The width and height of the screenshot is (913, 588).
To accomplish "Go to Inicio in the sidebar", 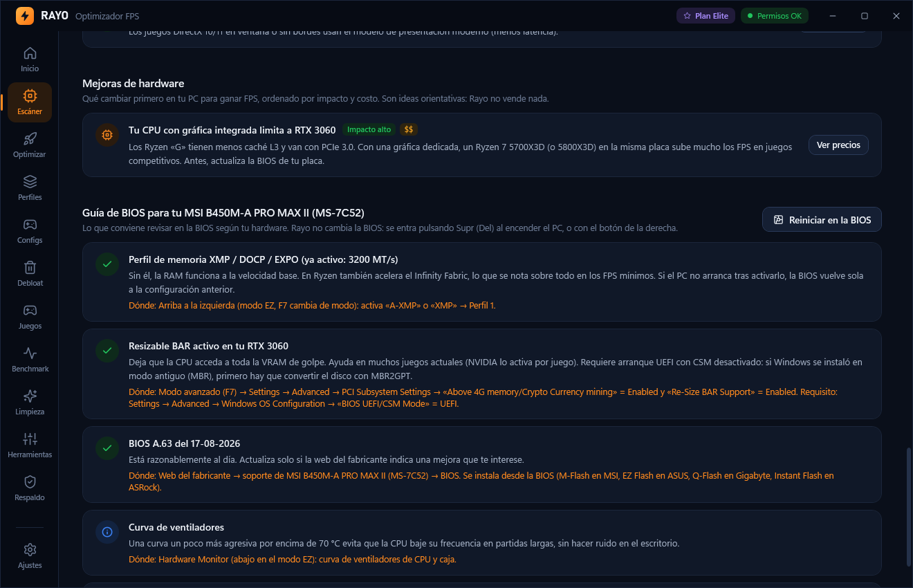I will (x=30, y=59).
